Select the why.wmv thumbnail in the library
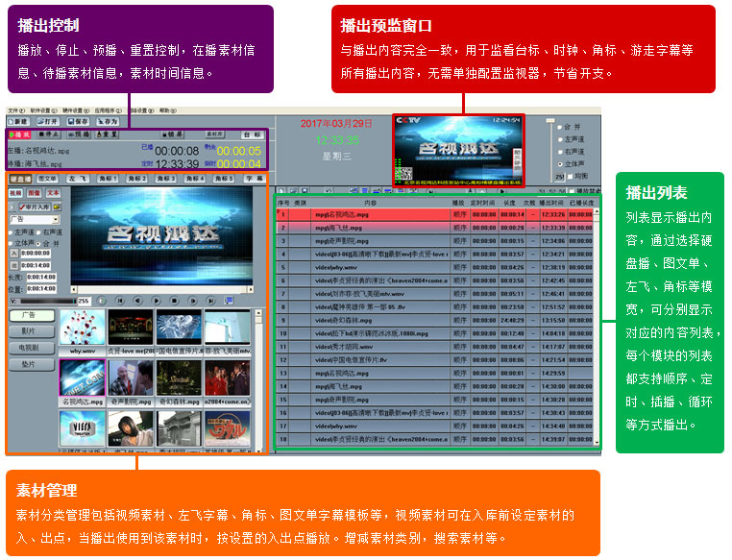 click(x=83, y=328)
